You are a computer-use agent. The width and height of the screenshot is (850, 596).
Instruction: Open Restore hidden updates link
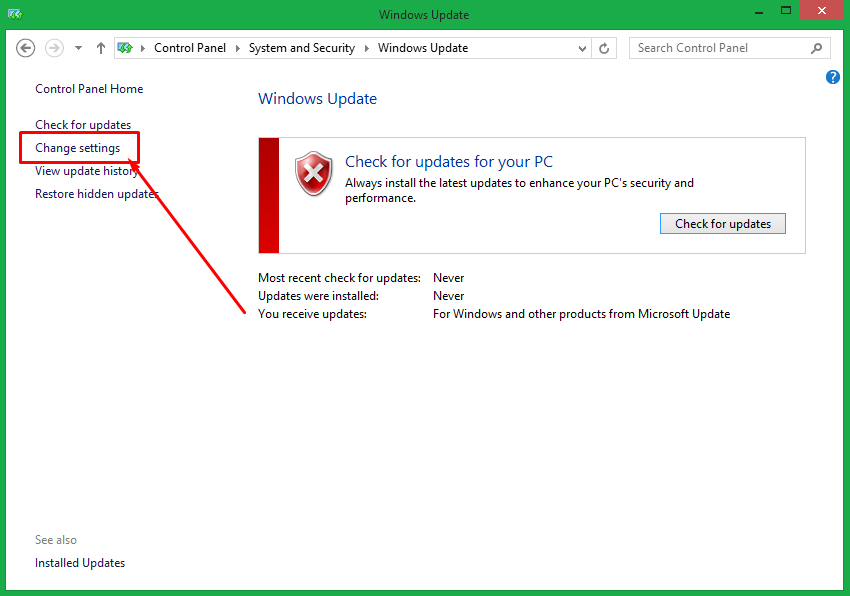click(x=96, y=194)
